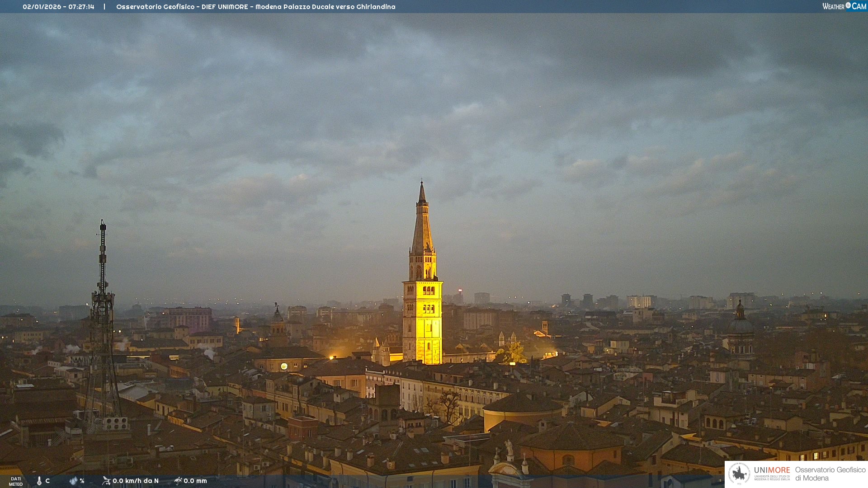The image size is (868, 488).
Task: Click the wind vane icon
Action: (x=106, y=481)
